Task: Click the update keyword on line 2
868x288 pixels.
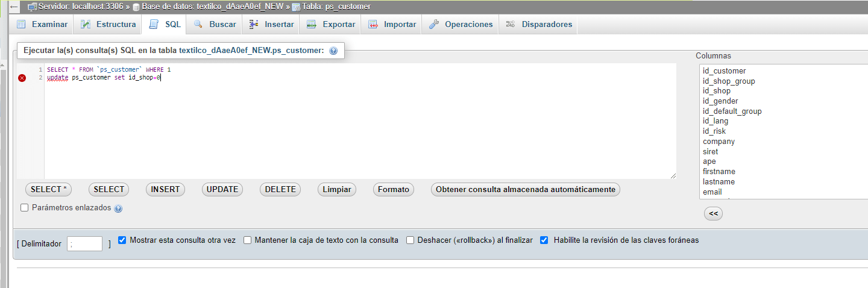Action: [x=57, y=78]
